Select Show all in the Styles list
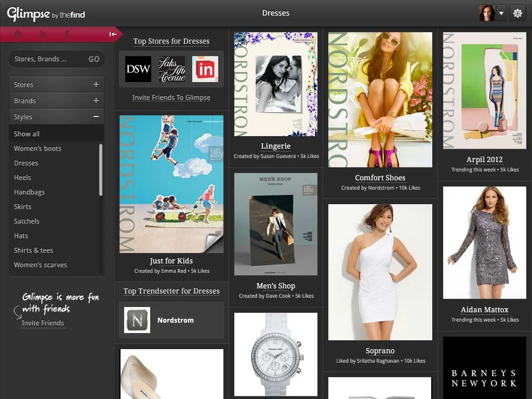The image size is (532, 399). point(56,134)
